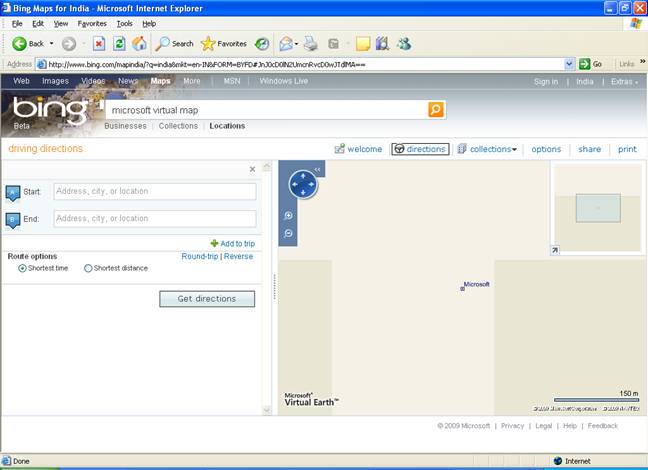Click the Add to trip link

233,243
